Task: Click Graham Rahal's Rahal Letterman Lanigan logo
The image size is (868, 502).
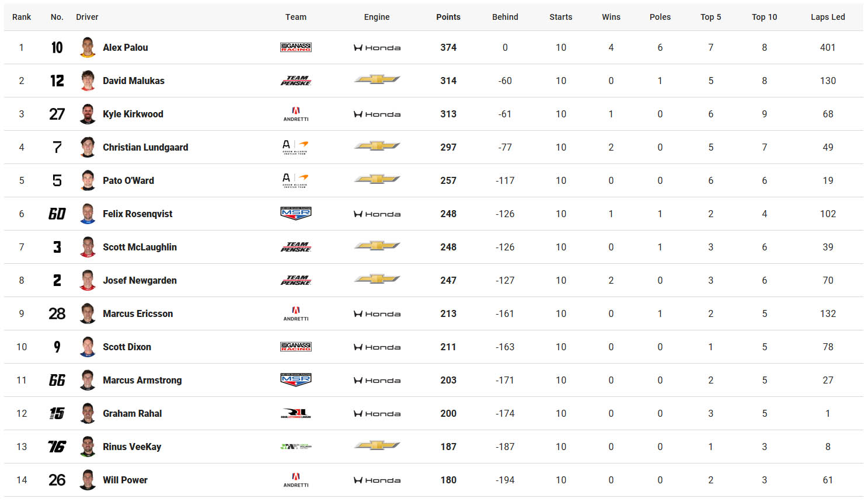Action: click(296, 413)
